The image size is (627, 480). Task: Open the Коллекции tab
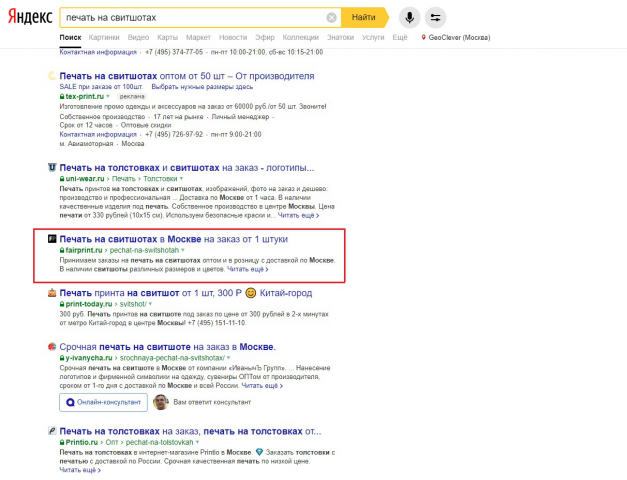[x=300, y=37]
